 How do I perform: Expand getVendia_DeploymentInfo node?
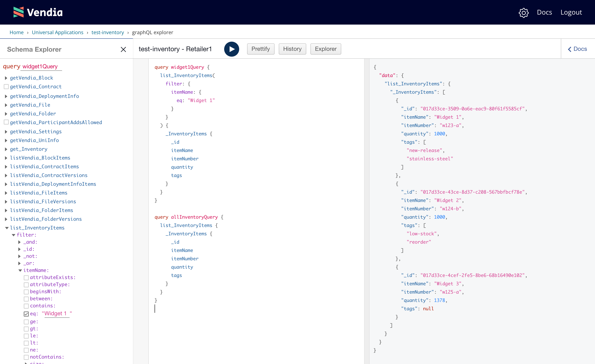coord(6,96)
